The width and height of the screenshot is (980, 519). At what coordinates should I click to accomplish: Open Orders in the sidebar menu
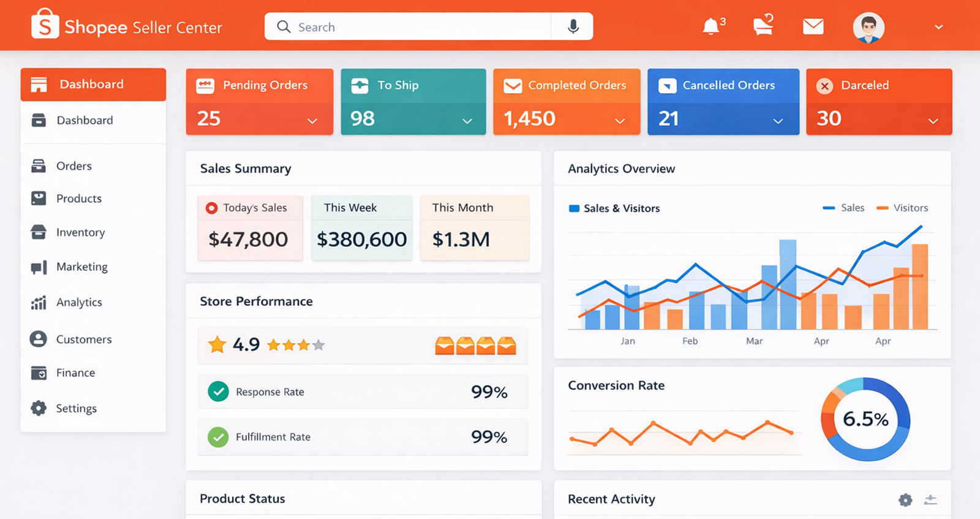(x=73, y=166)
